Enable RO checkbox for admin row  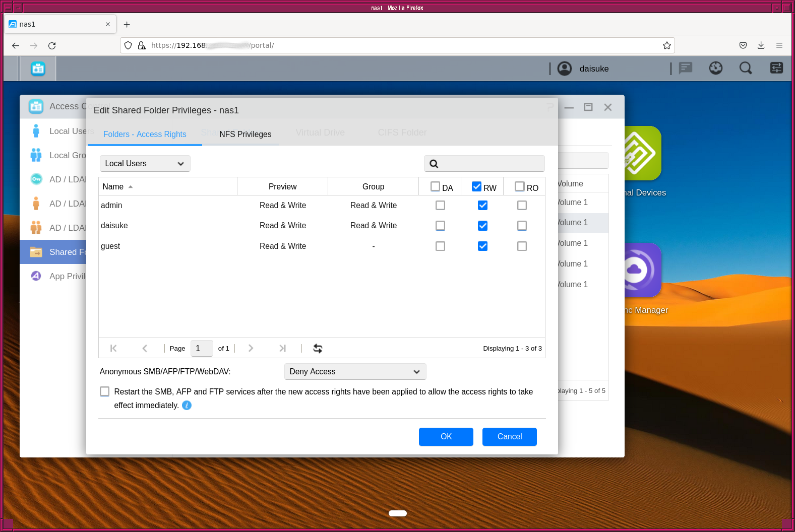coord(522,205)
